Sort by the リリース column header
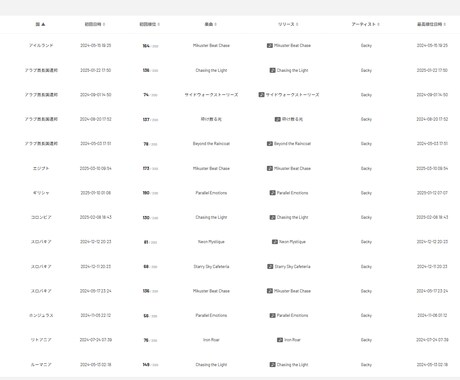The image size is (460, 380). 288,24
